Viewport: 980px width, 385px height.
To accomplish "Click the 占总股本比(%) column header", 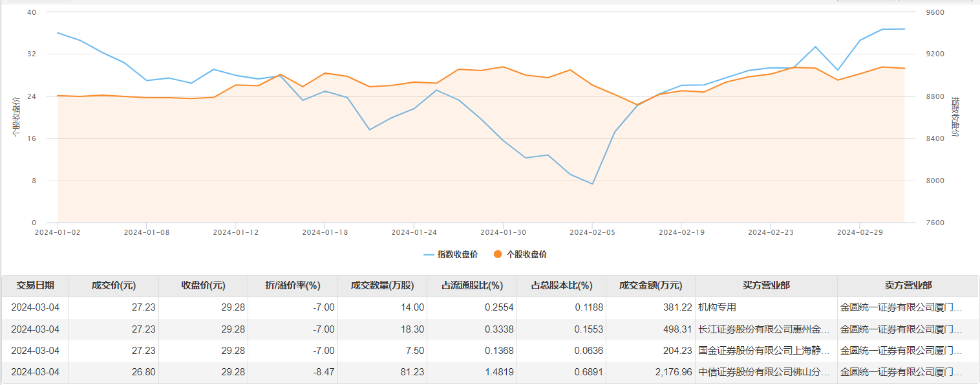I will coord(561,285).
